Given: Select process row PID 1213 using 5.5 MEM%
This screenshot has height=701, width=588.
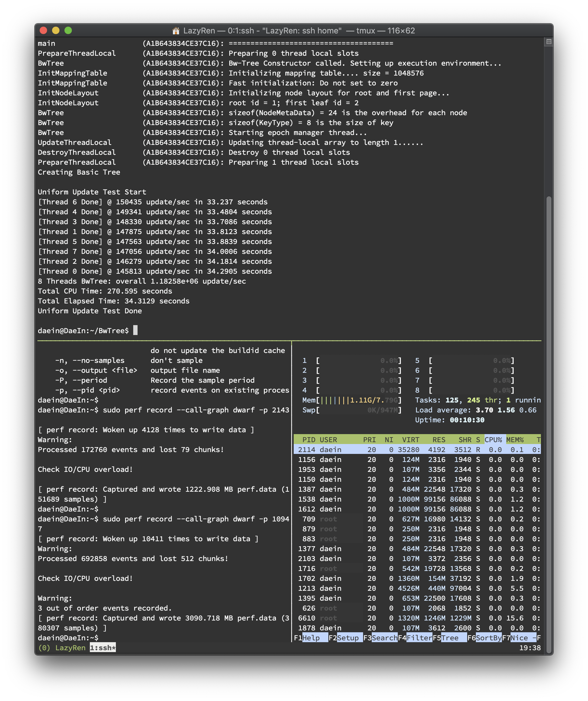Looking at the screenshot, I should [x=417, y=589].
